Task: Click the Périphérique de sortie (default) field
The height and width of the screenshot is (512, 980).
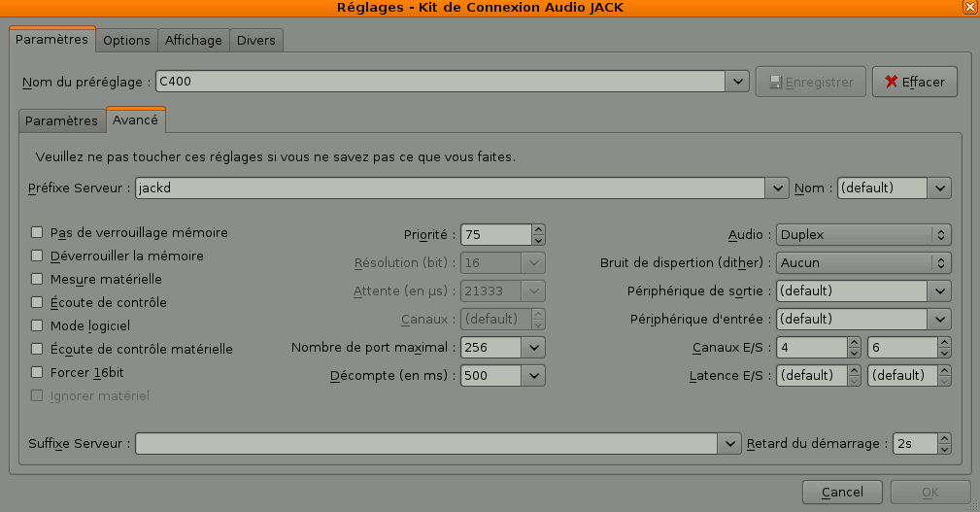Action: click(852, 290)
